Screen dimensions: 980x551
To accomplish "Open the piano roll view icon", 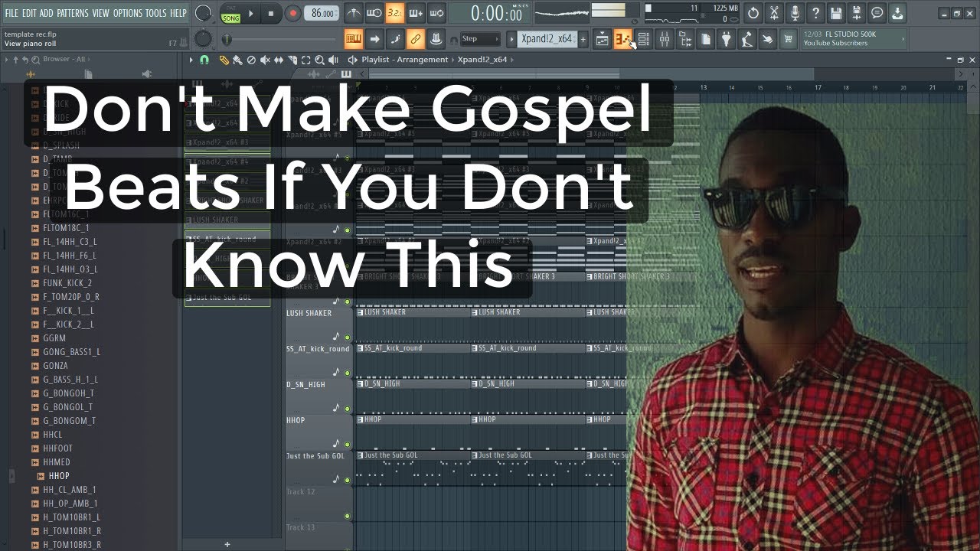I will click(x=623, y=39).
